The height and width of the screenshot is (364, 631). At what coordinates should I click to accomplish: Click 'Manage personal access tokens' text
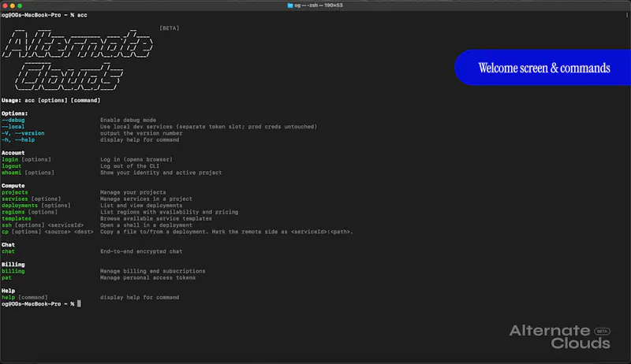click(x=147, y=277)
